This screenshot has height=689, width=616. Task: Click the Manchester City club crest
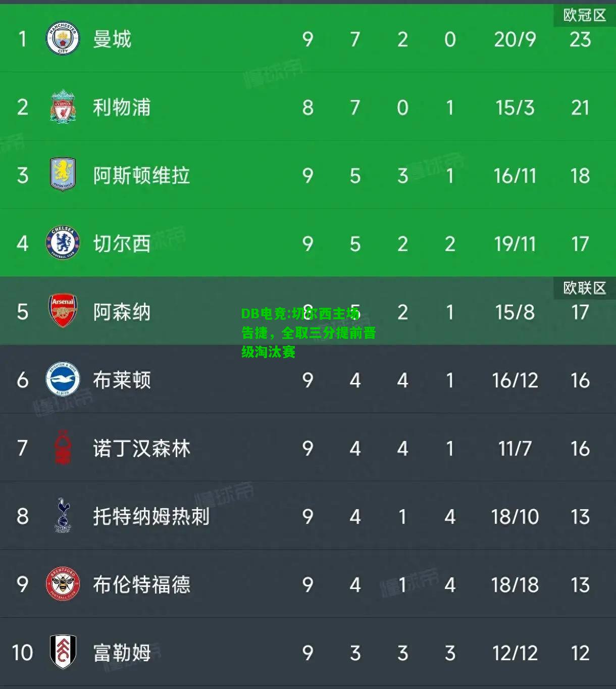[x=63, y=39]
